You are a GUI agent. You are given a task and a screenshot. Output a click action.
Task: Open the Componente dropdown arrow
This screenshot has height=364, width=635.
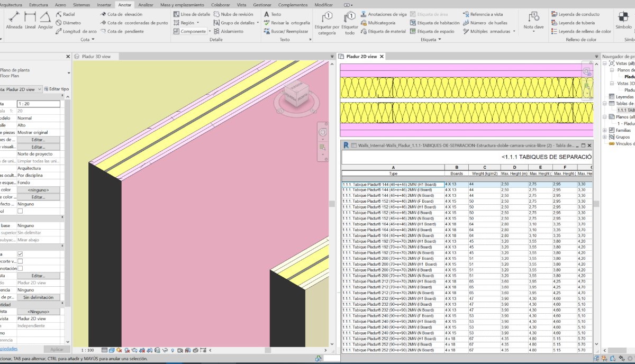(209, 31)
